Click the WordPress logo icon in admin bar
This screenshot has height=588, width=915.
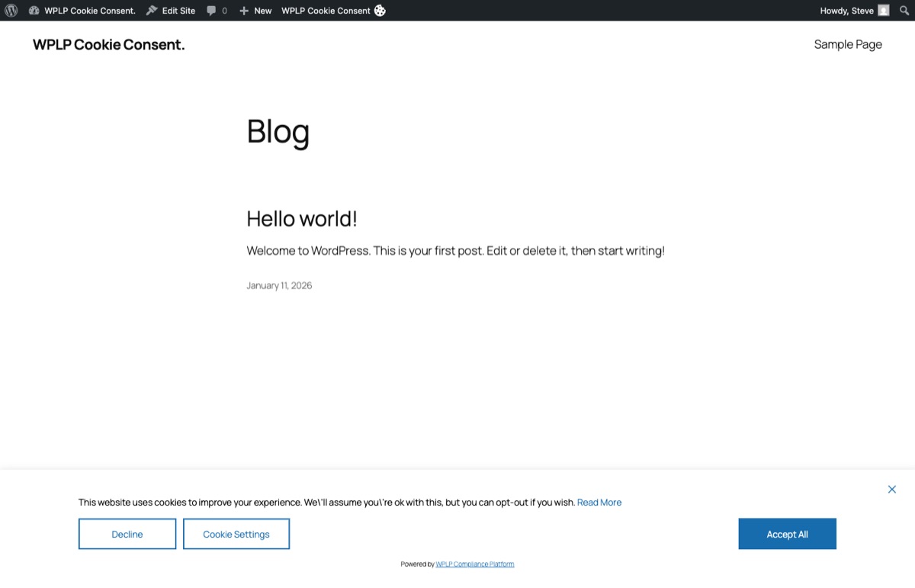(11, 11)
